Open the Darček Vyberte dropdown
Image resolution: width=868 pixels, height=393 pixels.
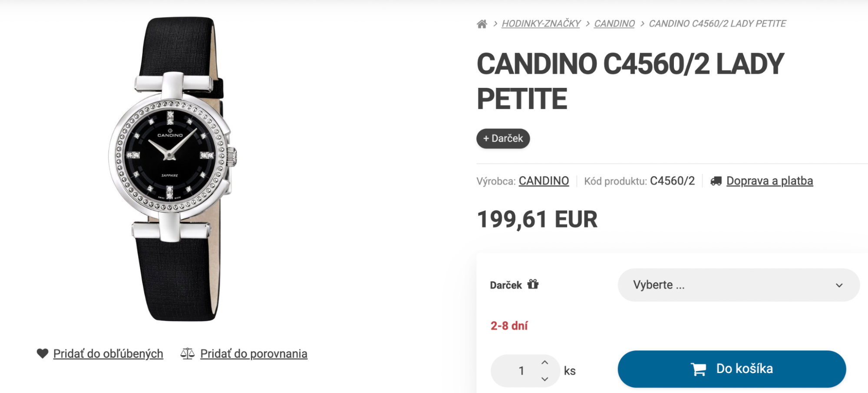738,285
